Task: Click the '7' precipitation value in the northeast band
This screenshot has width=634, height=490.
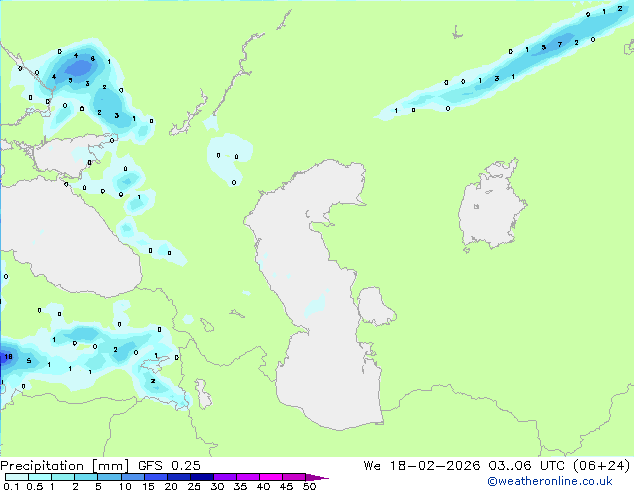Action: [x=560, y=44]
